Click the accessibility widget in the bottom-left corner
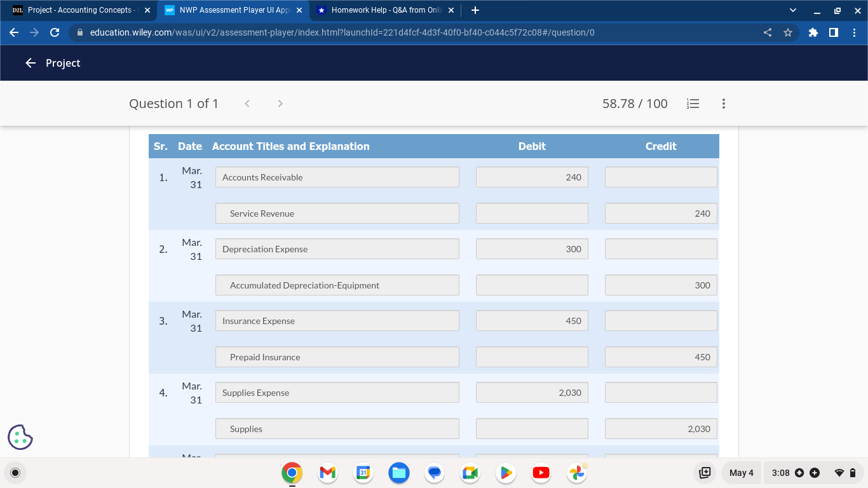The height and width of the screenshot is (488, 868). [x=20, y=437]
